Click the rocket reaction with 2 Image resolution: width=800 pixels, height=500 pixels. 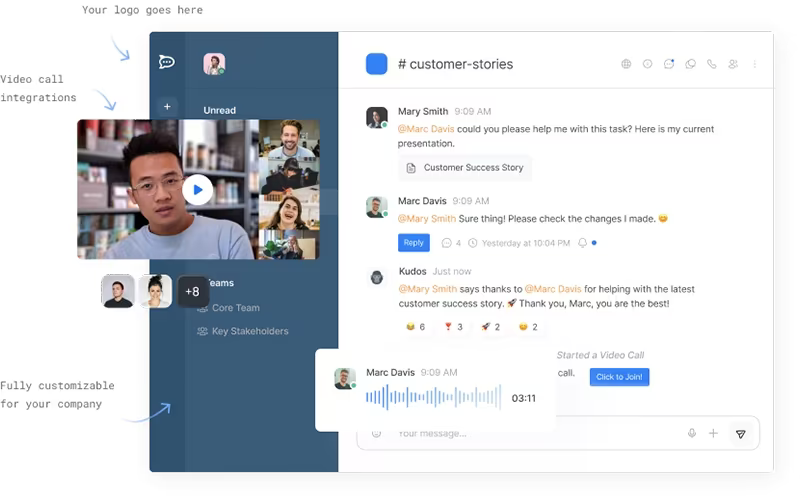(x=490, y=327)
